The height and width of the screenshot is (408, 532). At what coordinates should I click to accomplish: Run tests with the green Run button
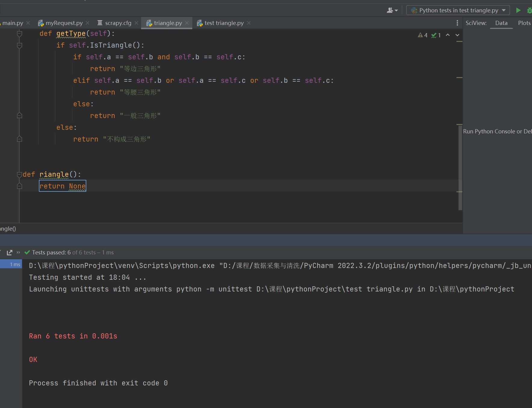518,10
